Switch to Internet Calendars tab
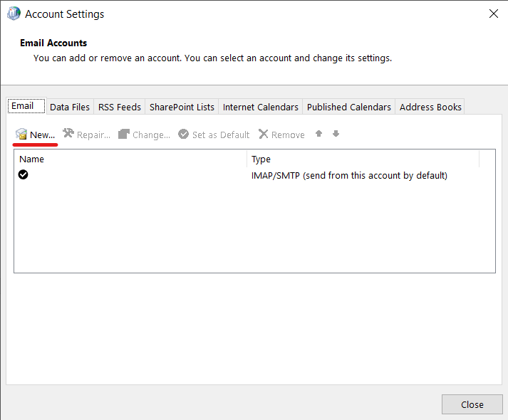Viewport: 508px width, 420px height. 261,107
